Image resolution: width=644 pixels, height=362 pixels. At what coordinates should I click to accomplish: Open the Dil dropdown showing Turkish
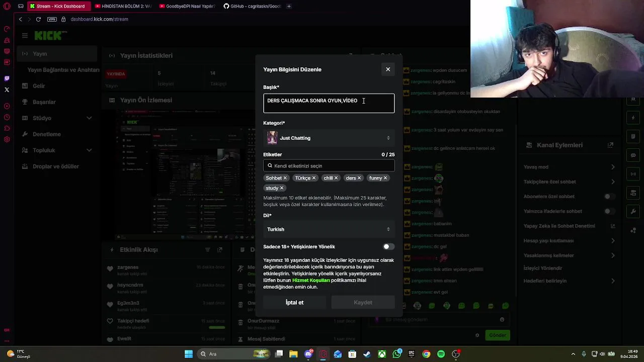click(x=329, y=229)
